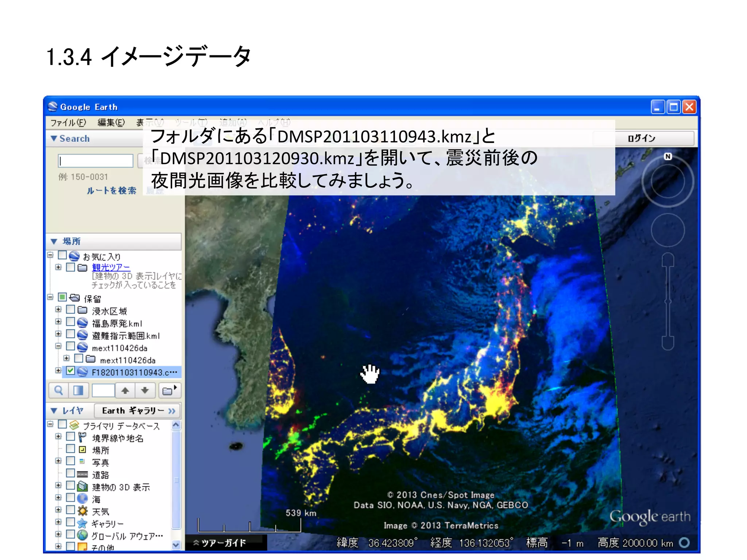
Task: Click the search magnifier icon below places panel
Action: click(58, 390)
